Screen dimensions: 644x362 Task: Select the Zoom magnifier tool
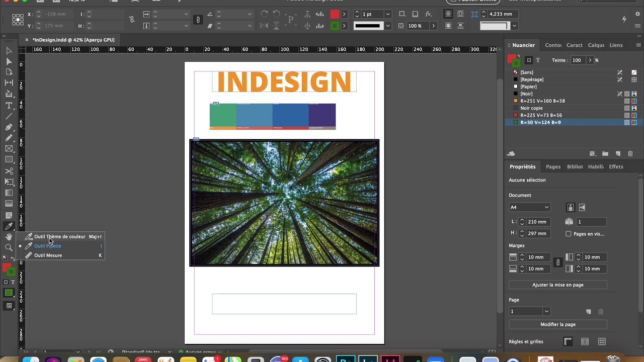(9, 247)
